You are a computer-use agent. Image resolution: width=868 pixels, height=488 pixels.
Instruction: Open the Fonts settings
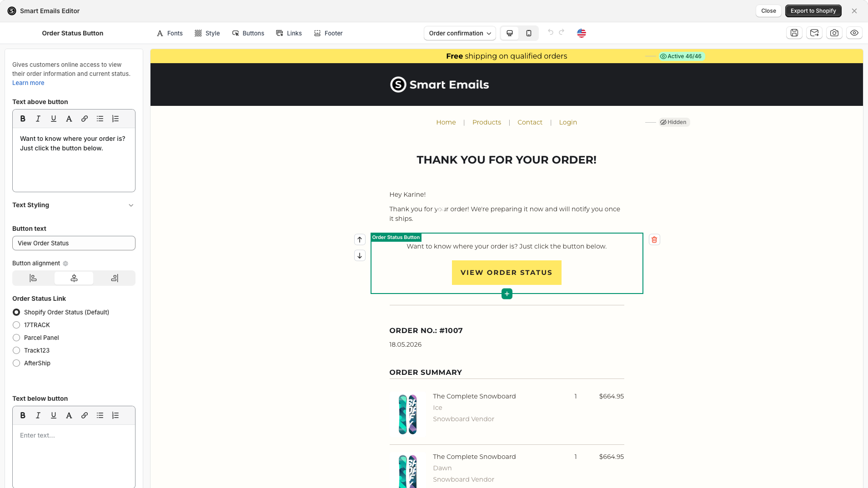(x=170, y=33)
